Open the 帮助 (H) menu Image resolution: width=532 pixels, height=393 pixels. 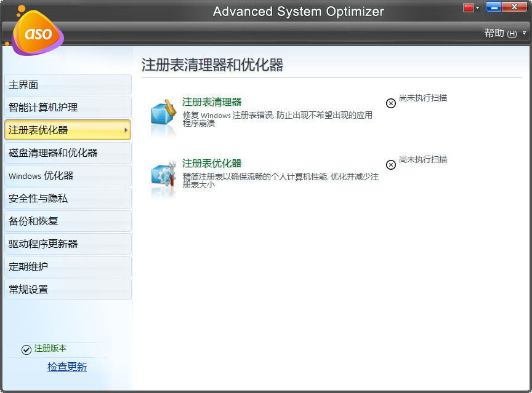(501, 33)
